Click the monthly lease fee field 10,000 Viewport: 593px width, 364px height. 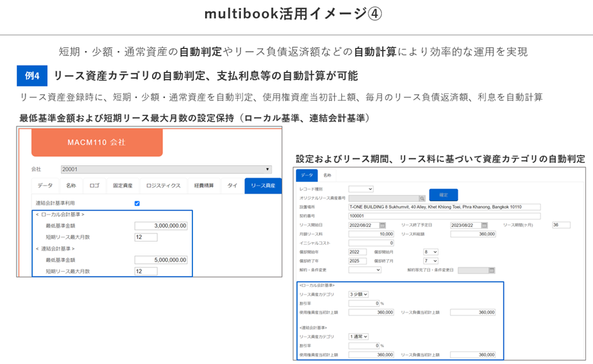point(371,234)
